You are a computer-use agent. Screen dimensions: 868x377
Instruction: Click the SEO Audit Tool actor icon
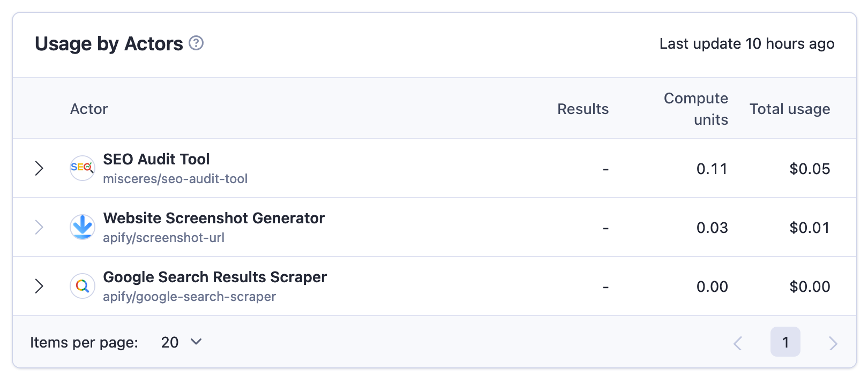[x=82, y=168]
